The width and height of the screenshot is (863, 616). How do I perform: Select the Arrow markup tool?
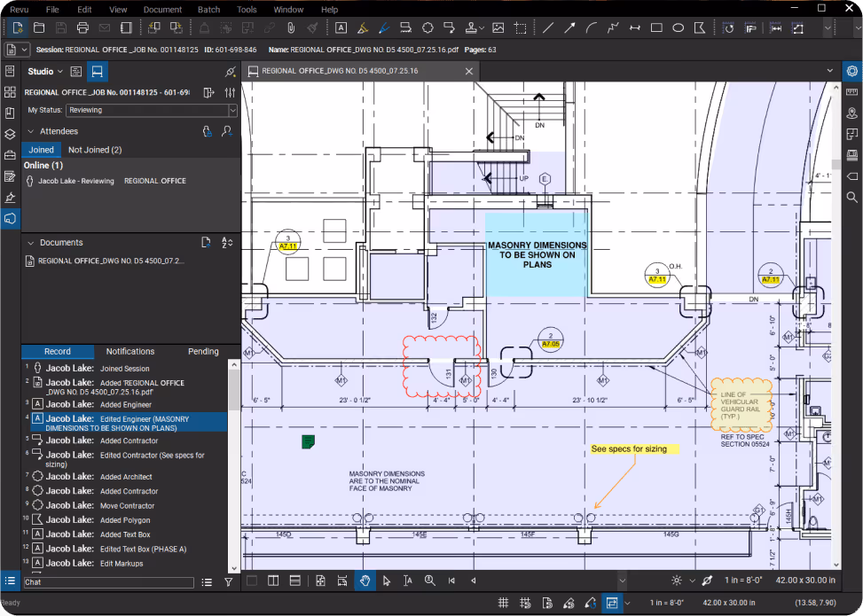click(x=571, y=27)
